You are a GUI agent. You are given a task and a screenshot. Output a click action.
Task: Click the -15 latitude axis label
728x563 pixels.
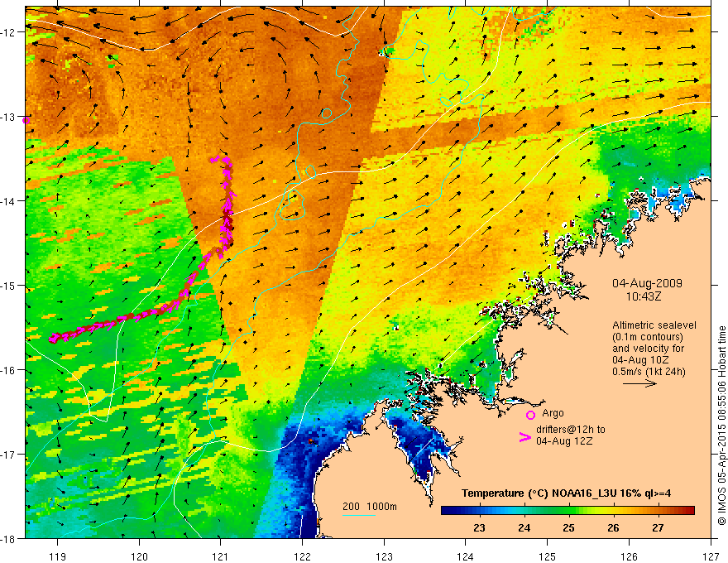(8, 285)
